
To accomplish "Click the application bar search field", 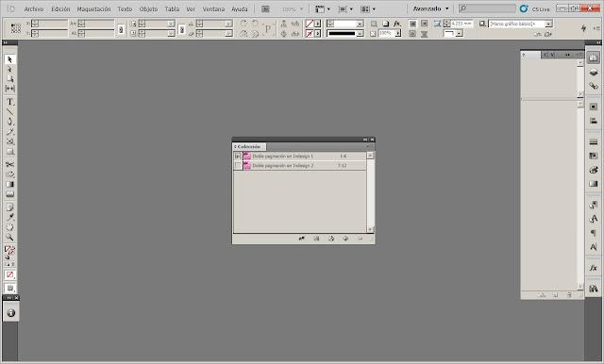I will 487,8.
